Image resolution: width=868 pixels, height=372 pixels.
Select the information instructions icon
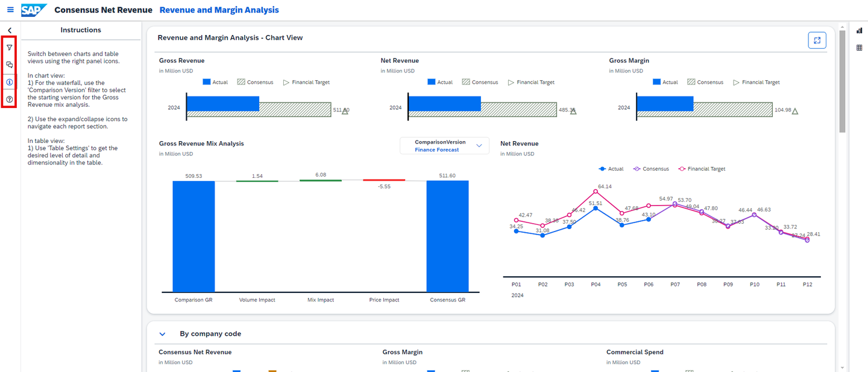click(9, 82)
